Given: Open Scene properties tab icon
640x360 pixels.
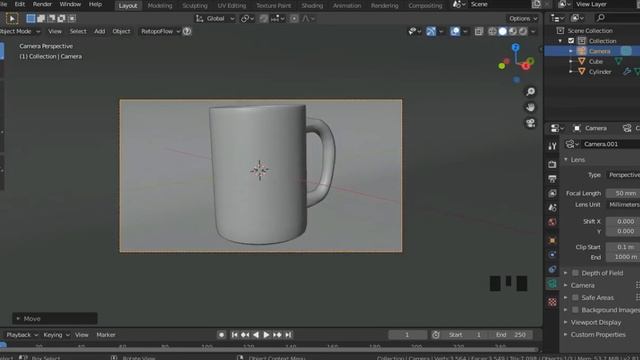Looking at the screenshot, I should tap(552, 207).
